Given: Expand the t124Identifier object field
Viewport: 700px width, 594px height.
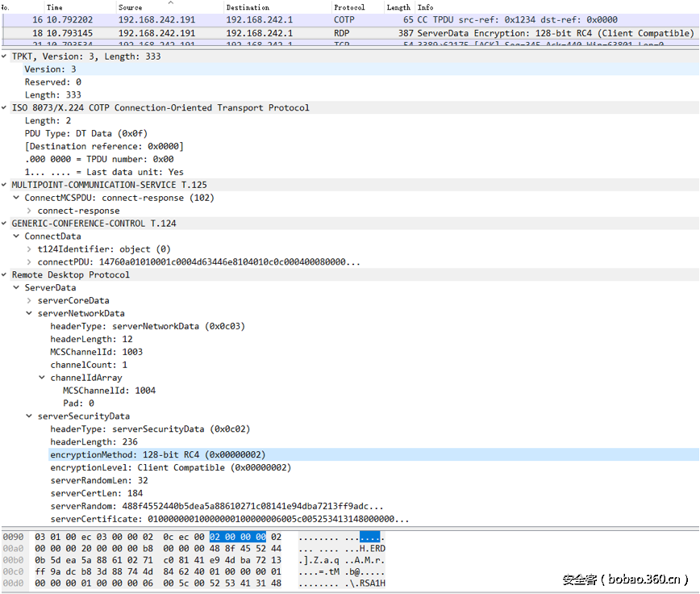Looking at the screenshot, I should click(29, 249).
